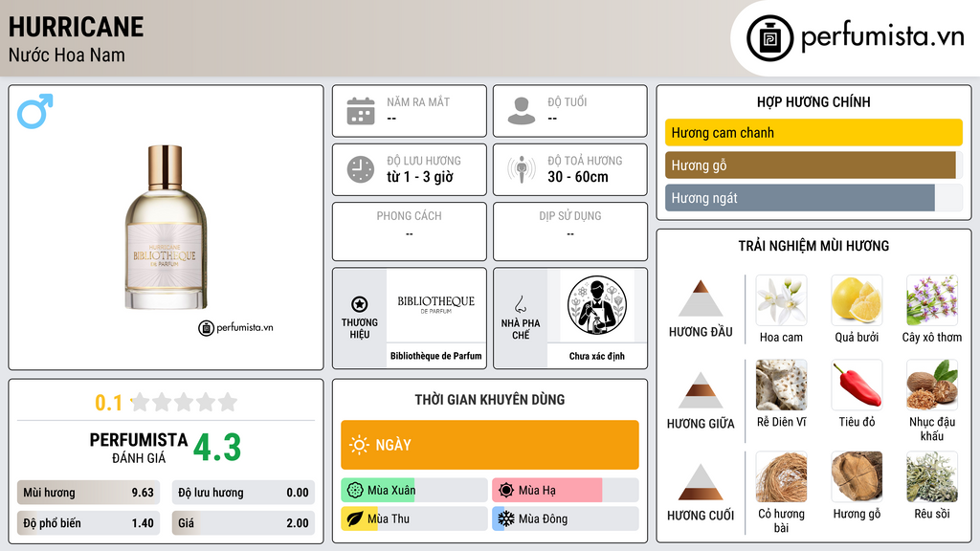Click the male gender symbol icon
This screenshot has height=551, width=980.
click(35, 111)
